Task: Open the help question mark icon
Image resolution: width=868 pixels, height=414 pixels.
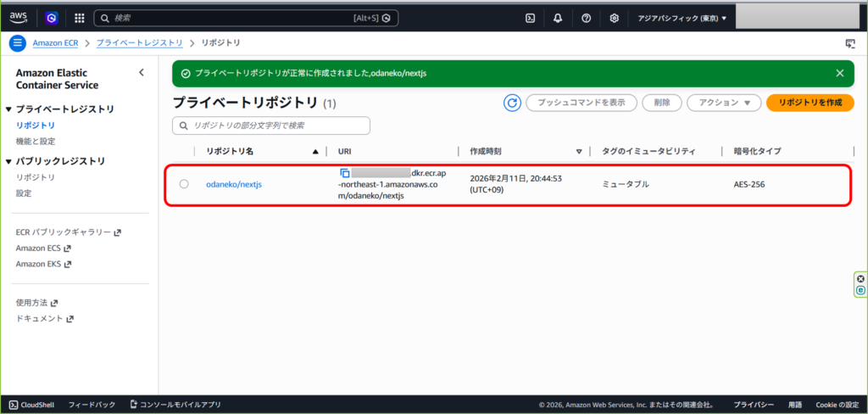Action: [x=586, y=17]
